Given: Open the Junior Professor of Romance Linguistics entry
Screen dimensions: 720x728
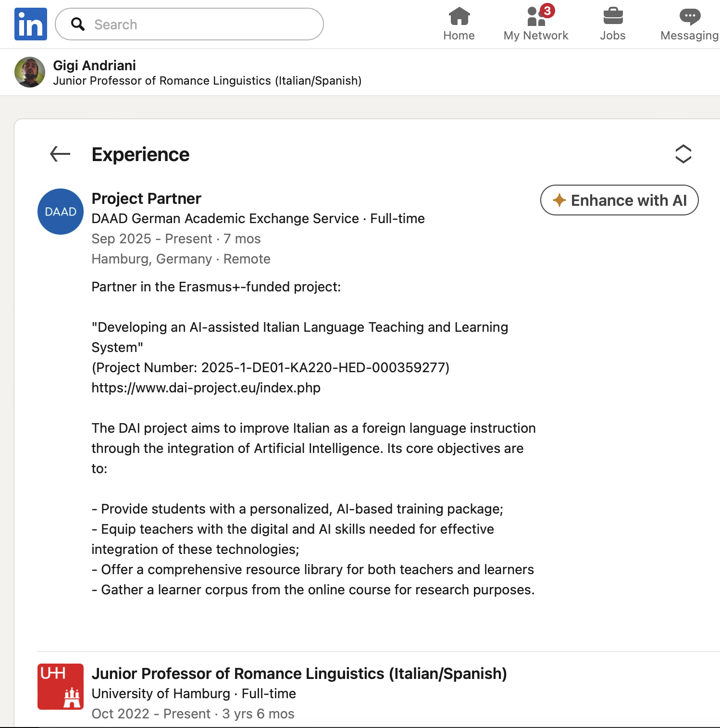Looking at the screenshot, I should [x=299, y=674].
